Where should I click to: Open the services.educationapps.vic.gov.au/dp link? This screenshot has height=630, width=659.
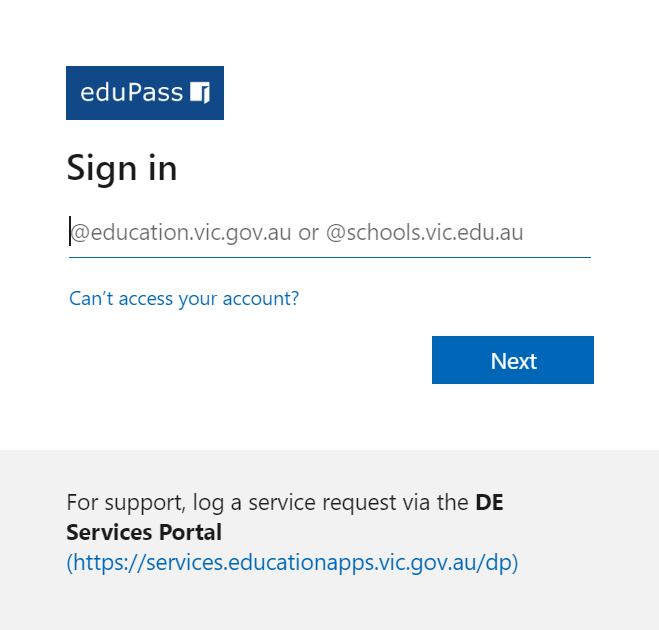292,562
